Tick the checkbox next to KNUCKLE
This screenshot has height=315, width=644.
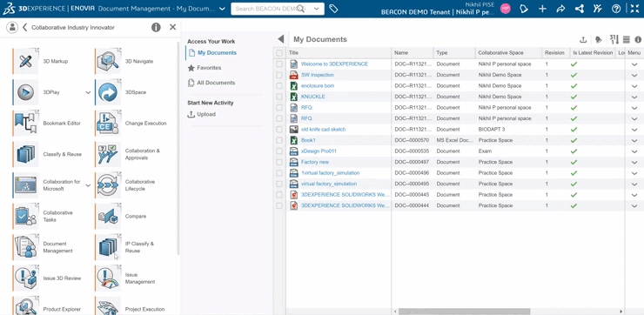(279, 97)
